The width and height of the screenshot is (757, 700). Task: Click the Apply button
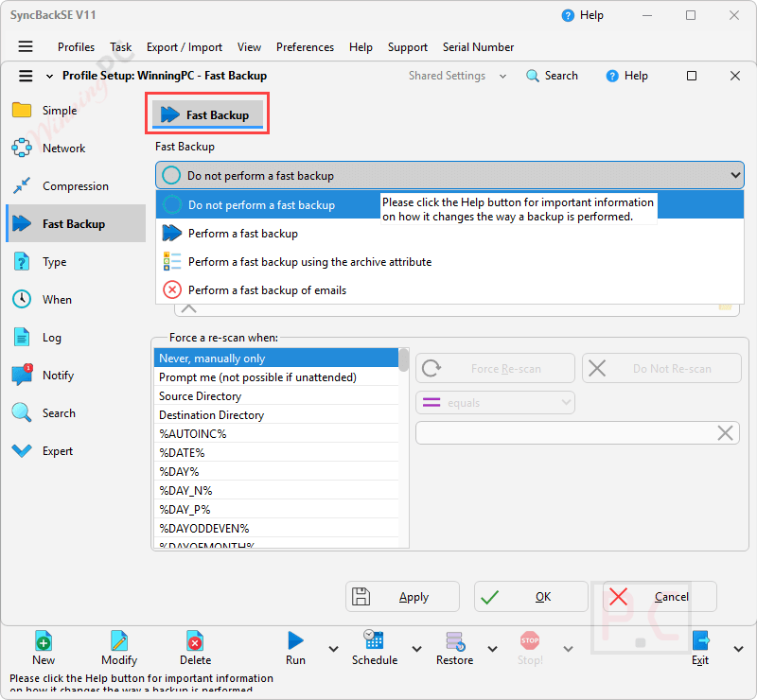click(403, 597)
